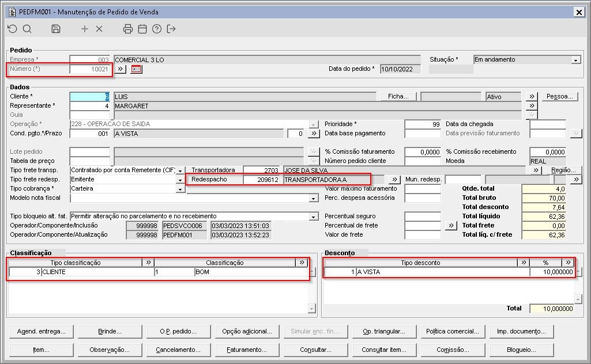This screenshot has height=364, width=591.
Task: Click the Classificação list scroll-down arrow
Action: coord(311,309)
